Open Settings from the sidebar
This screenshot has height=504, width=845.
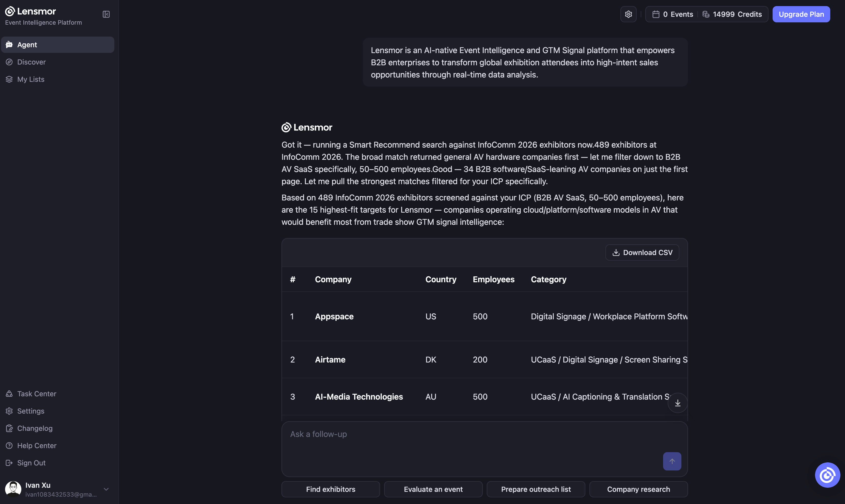58,411
